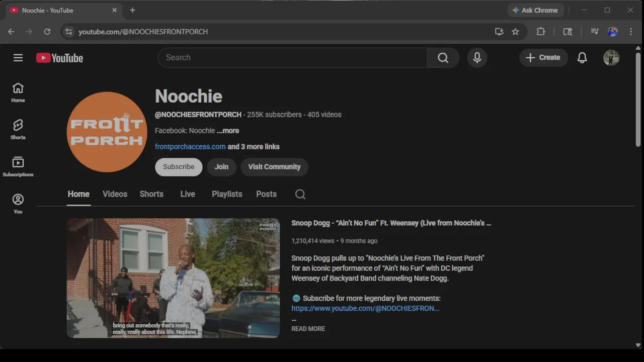The image size is (644, 362).
Task: Switch to the Shorts channel tab
Action: point(151,194)
